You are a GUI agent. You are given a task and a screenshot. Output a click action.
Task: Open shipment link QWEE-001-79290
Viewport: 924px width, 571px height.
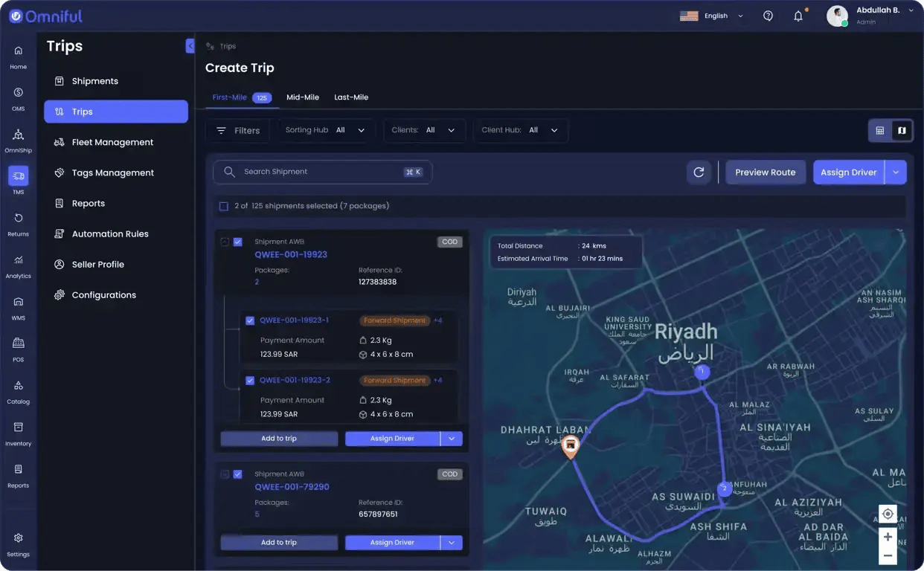pos(292,487)
